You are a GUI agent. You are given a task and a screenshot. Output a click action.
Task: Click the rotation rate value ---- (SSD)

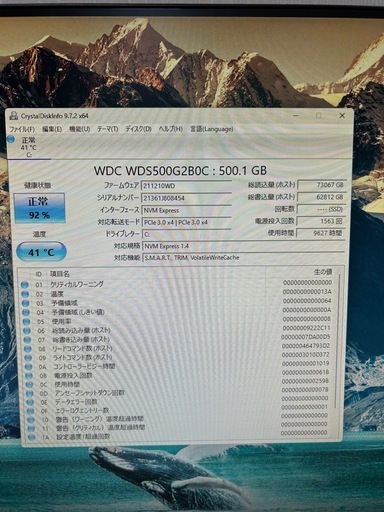coord(321,209)
